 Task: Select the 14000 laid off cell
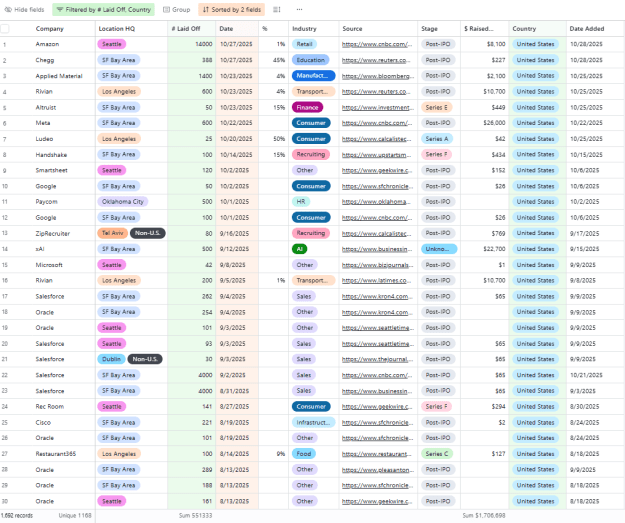pyautogui.click(x=192, y=44)
